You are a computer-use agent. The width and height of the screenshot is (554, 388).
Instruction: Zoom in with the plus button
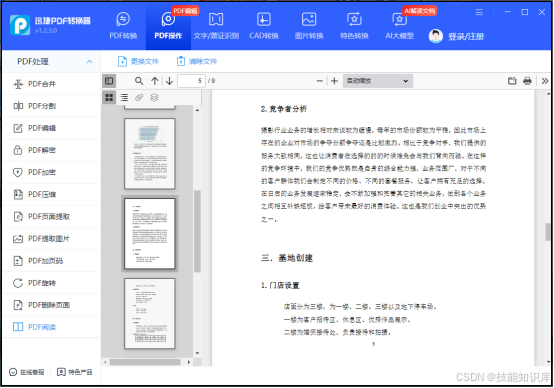coord(334,81)
